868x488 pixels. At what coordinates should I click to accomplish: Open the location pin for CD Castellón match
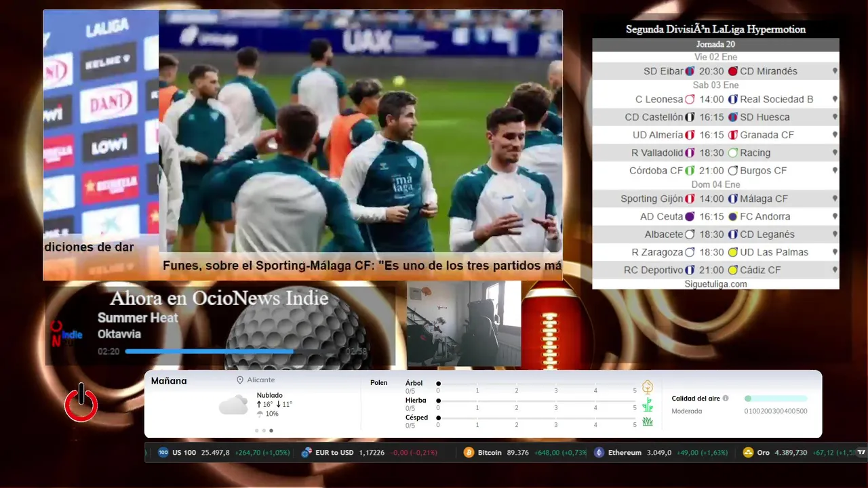835,117
